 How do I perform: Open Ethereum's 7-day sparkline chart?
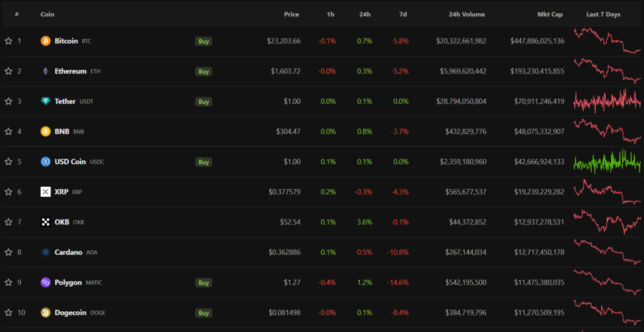(x=607, y=70)
